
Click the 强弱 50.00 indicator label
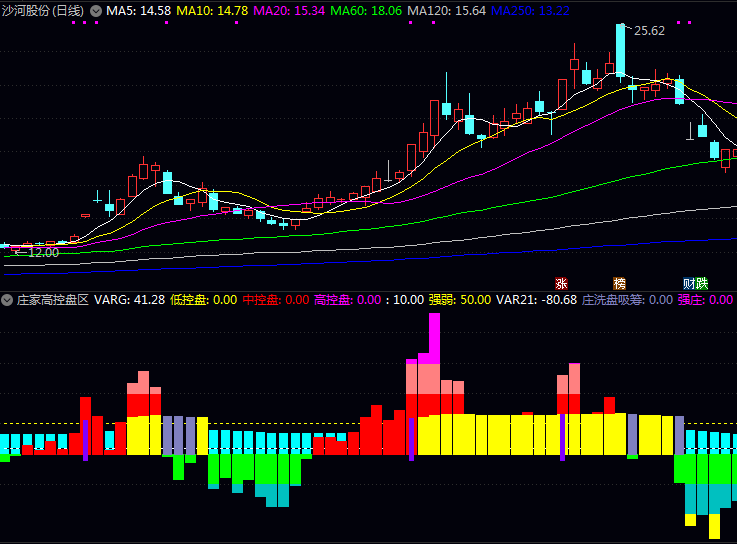coord(459,299)
